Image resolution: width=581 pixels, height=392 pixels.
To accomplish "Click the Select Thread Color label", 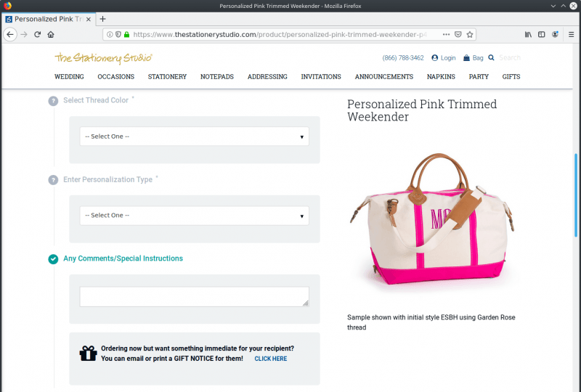I will (96, 100).
